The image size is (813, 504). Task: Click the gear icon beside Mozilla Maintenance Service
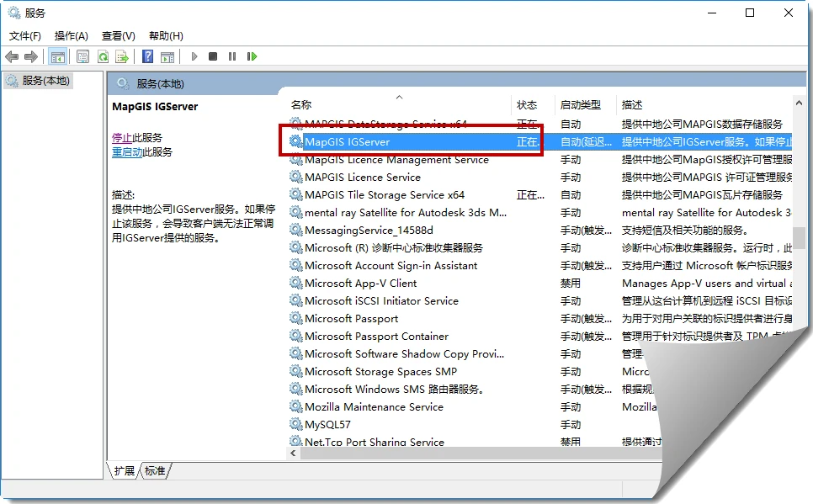point(296,406)
